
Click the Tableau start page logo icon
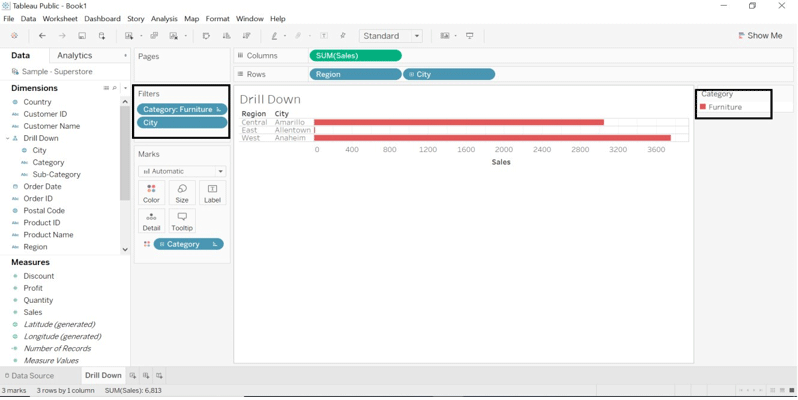click(x=14, y=36)
